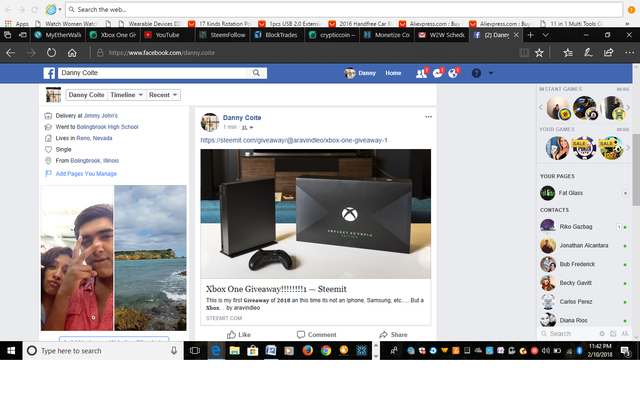The width and height of the screenshot is (640, 419).
Task: Open File Explorer from the taskbar
Action: pyautogui.click(x=234, y=350)
